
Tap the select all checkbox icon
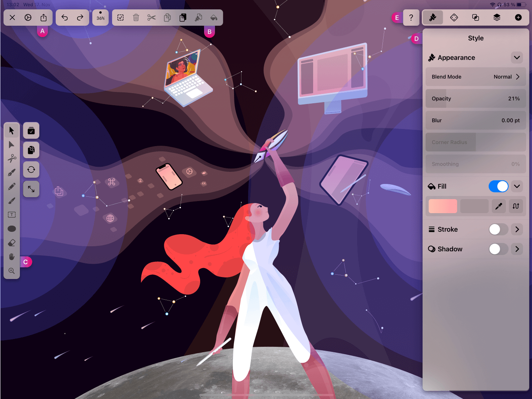point(121,18)
